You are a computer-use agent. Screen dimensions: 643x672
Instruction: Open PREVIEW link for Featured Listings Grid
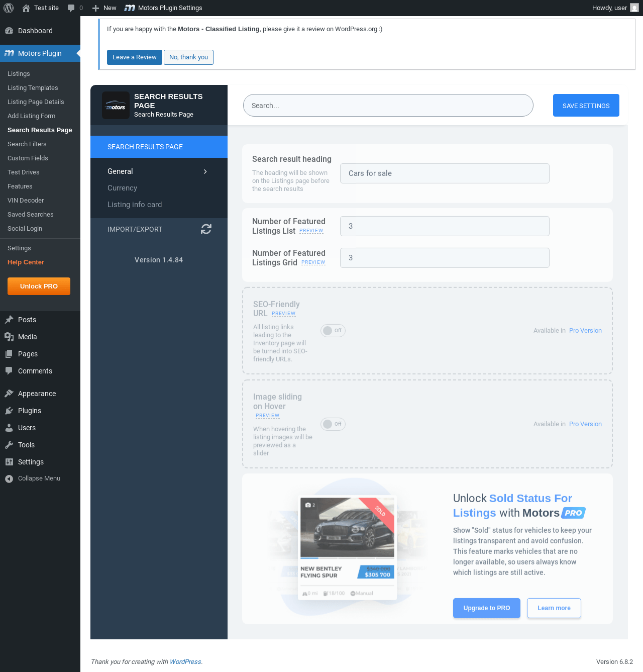313,263
